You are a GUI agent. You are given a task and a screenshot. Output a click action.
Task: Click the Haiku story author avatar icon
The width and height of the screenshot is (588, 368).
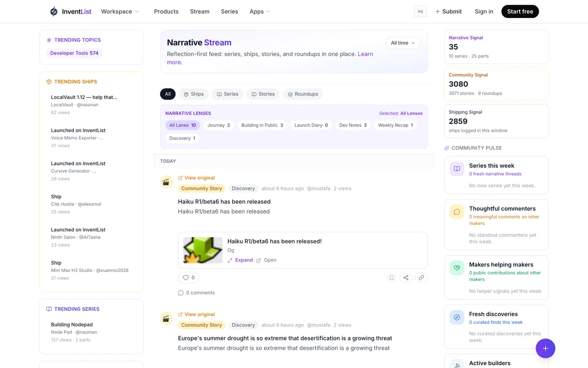(x=166, y=182)
